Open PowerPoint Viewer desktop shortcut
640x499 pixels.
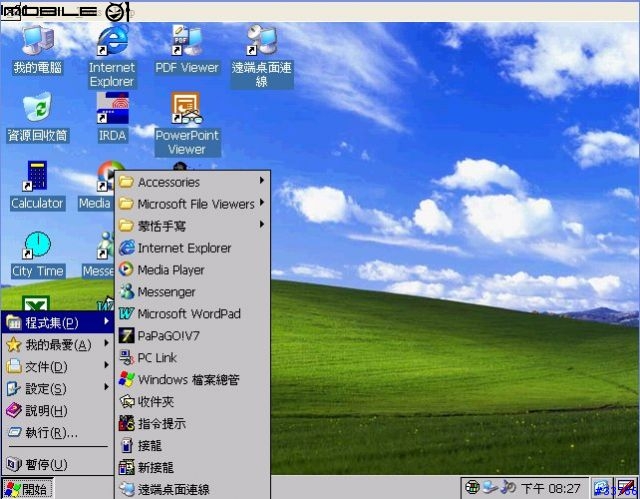coord(187,124)
